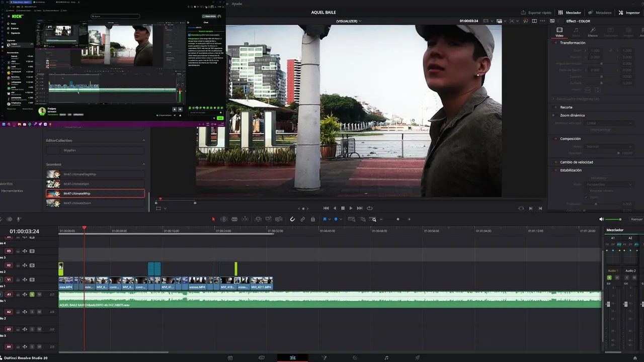Click Exportar rápido
644x362 pixels.
pyautogui.click(x=536, y=13)
